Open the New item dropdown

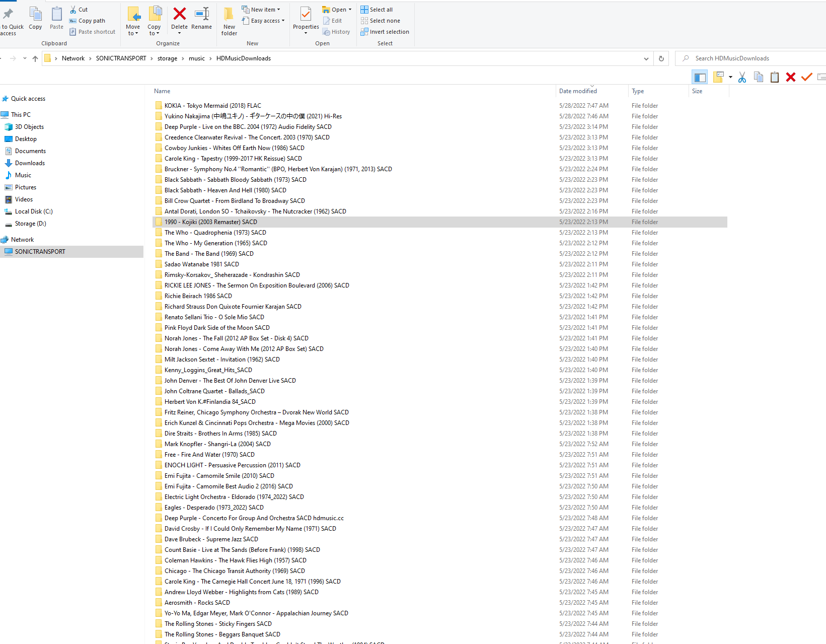[261, 10]
